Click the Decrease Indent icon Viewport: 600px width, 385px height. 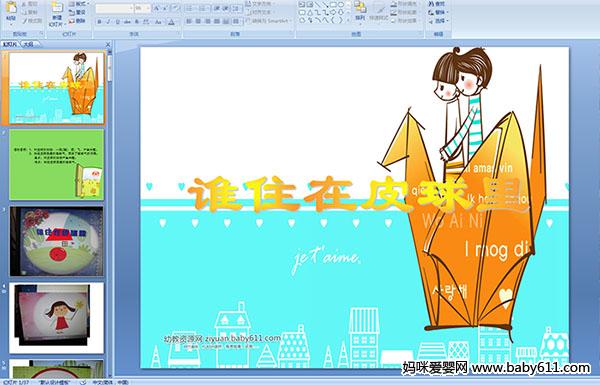[217, 8]
